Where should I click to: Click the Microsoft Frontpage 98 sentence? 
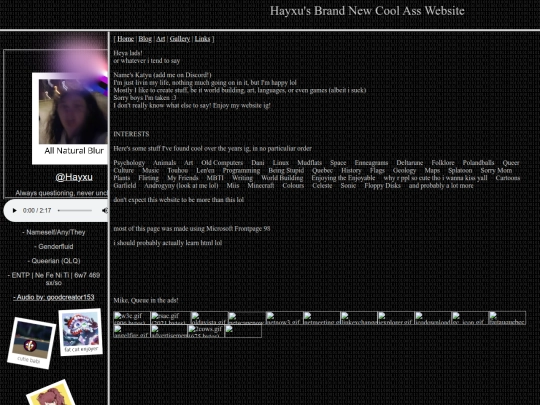pos(192,229)
